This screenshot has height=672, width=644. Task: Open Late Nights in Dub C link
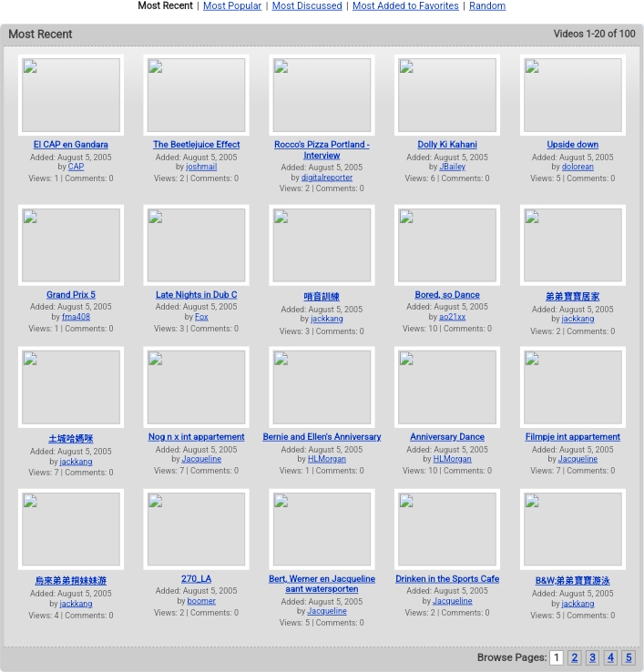(197, 295)
